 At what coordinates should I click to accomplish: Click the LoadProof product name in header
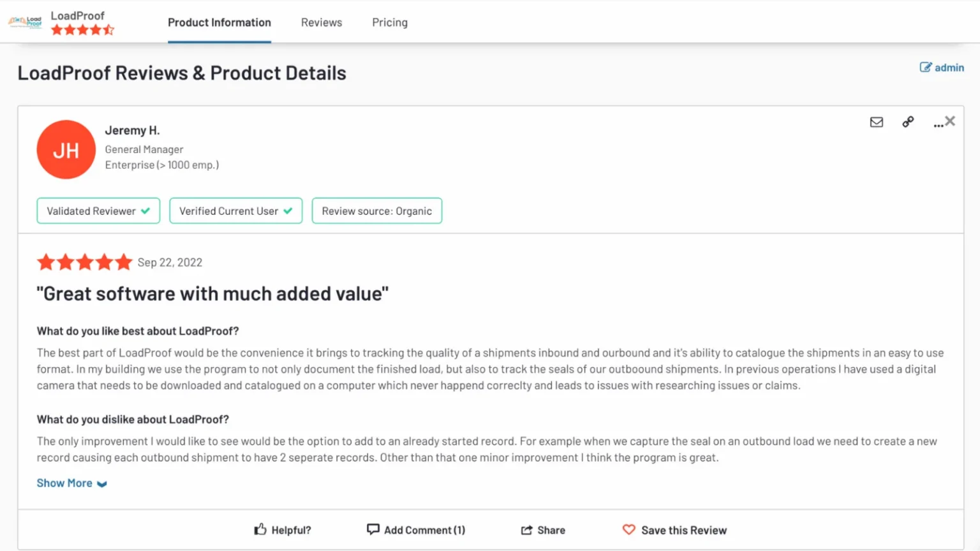pos(78,15)
